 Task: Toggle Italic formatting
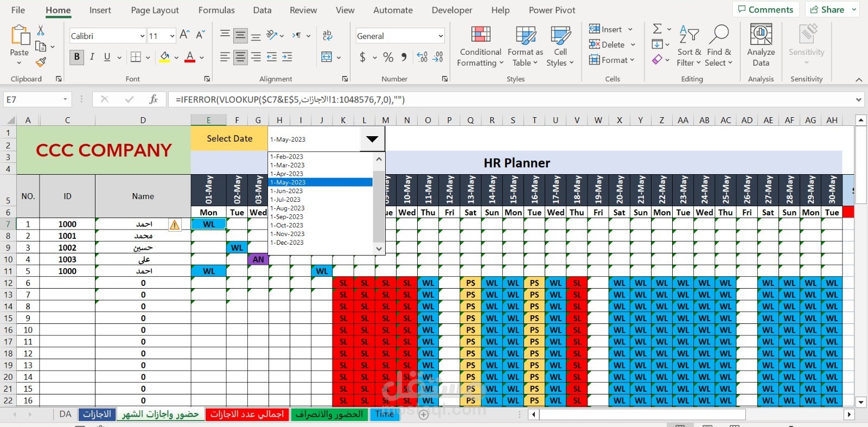[x=92, y=56]
